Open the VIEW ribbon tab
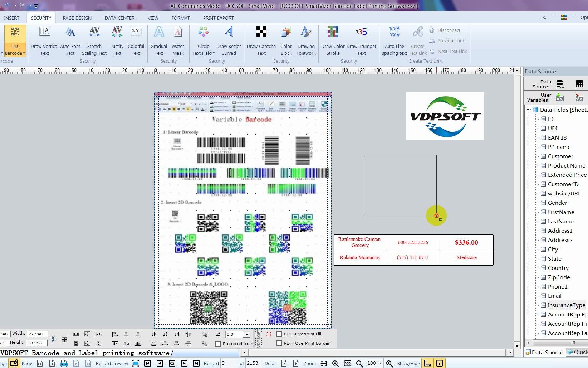588x368 pixels. [153, 18]
